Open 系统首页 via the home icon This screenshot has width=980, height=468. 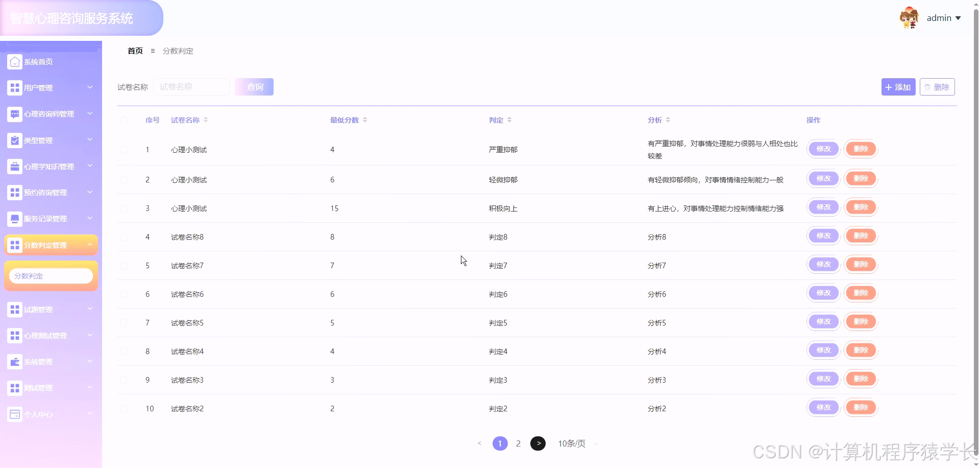coord(14,61)
